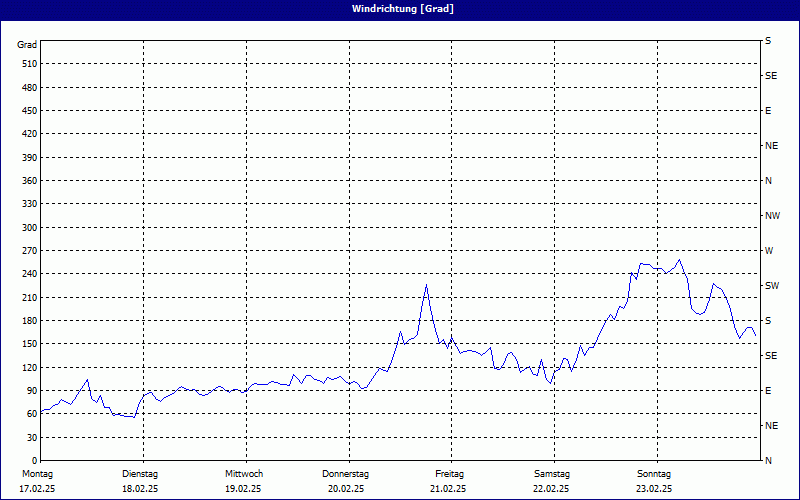Viewport: 800px width, 500px height.
Task: Click the 180 degree axis label
Action: [x=30, y=320]
